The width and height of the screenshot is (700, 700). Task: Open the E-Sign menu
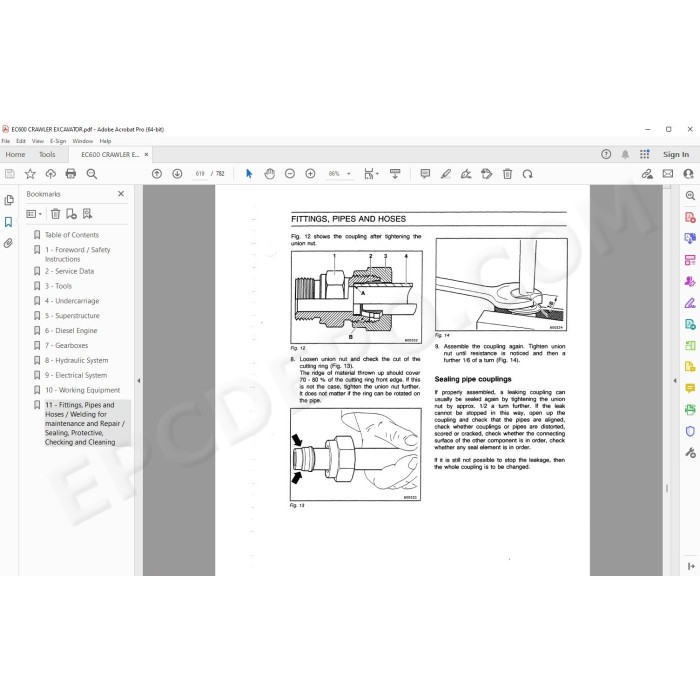[58, 141]
